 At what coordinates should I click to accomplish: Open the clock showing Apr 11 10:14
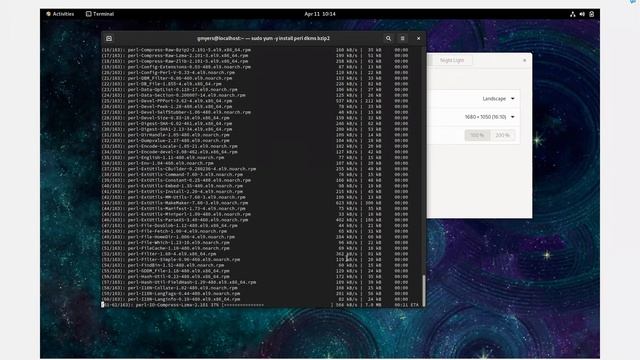coord(320,14)
